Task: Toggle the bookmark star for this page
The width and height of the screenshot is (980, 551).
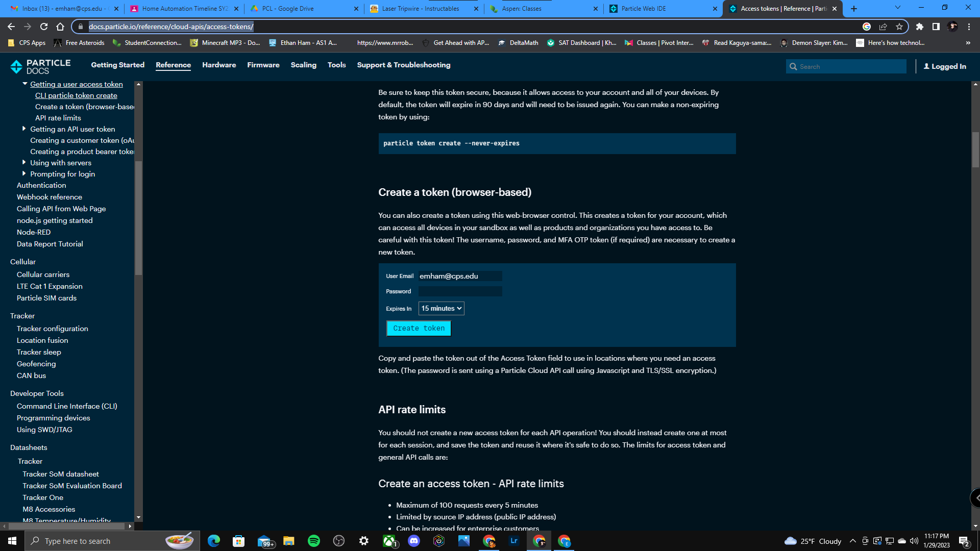Action: [x=900, y=27]
